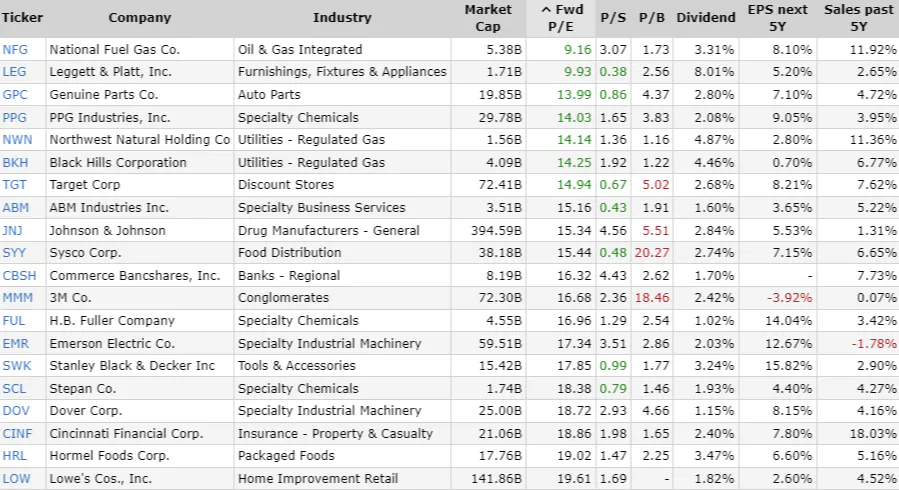
Task: Open the HRL ticker link
Action: (x=14, y=456)
